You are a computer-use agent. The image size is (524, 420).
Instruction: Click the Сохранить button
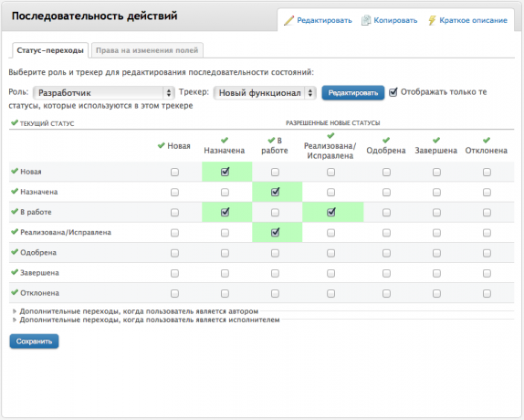coord(34,341)
